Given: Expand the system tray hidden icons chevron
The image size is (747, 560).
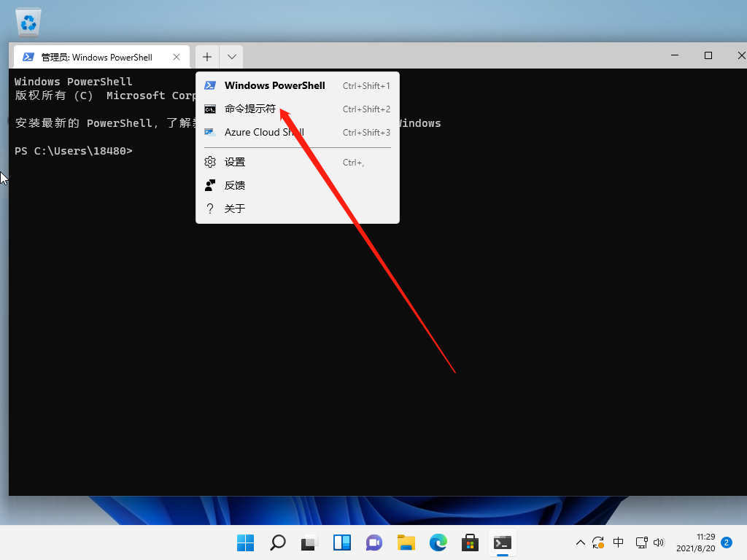Looking at the screenshot, I should [x=581, y=542].
